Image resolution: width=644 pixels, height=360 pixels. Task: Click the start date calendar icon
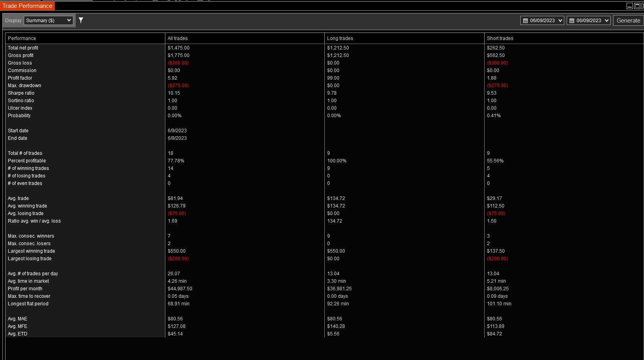[525, 21]
